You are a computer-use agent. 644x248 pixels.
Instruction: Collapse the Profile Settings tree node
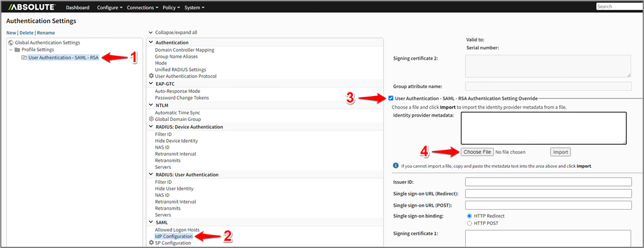point(10,50)
